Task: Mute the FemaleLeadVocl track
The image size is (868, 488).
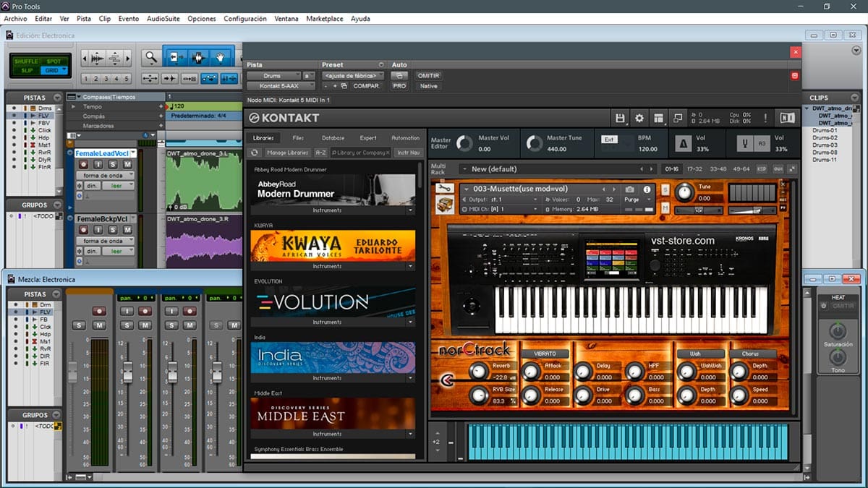Action: pyautogui.click(x=127, y=165)
